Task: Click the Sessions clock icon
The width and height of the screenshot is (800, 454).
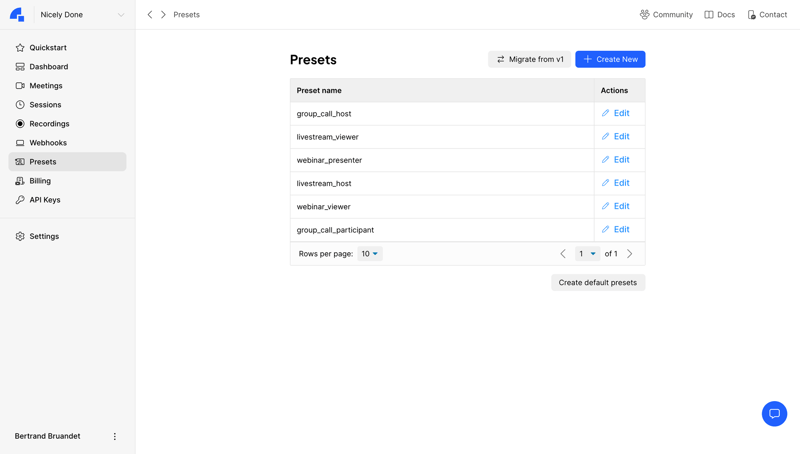Action: 20,105
